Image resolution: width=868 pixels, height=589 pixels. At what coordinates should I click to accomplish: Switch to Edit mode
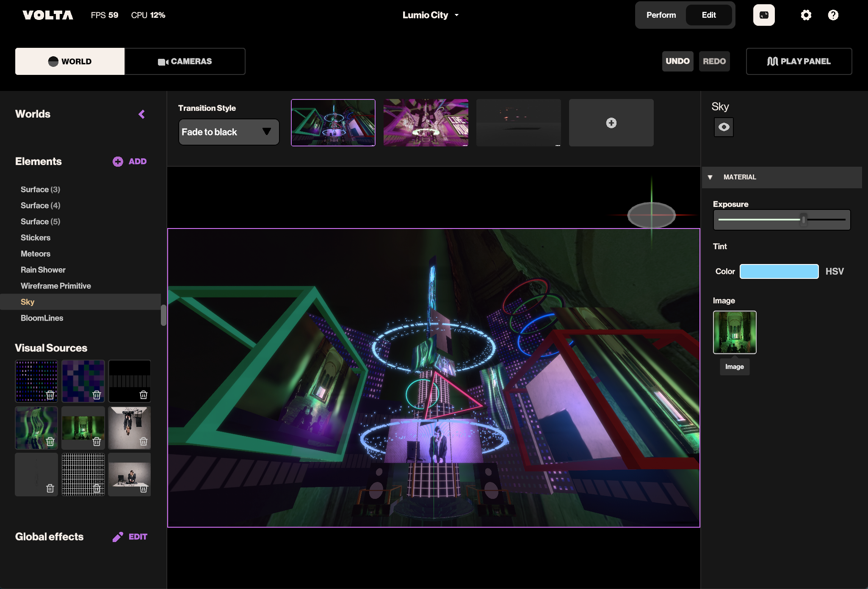pyautogui.click(x=708, y=15)
